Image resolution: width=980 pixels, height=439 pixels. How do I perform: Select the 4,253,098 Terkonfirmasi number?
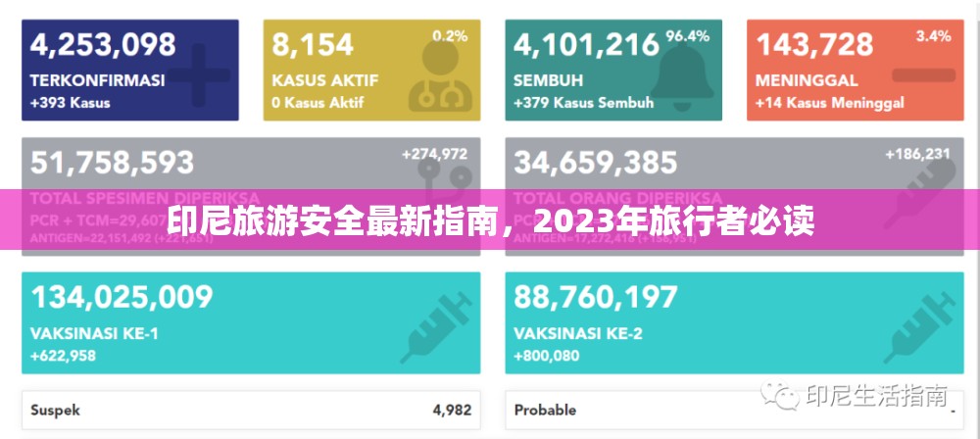(x=103, y=45)
